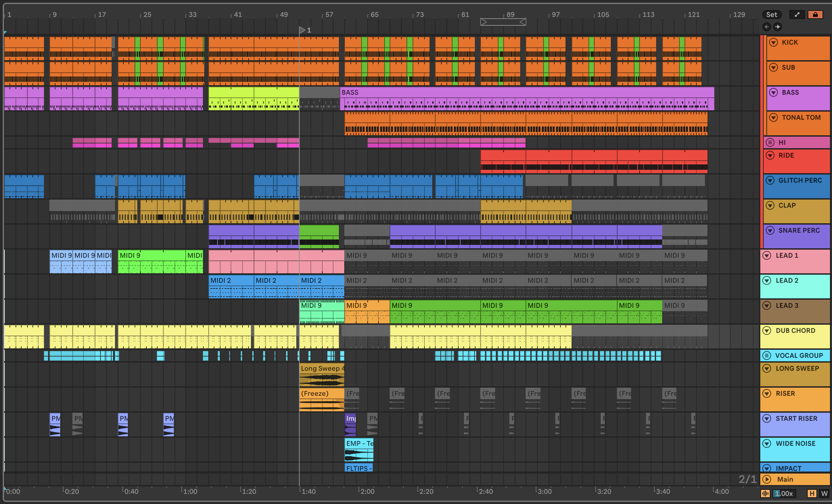Open the HI group track icon
This screenshot has width=832, height=504.
tap(770, 142)
